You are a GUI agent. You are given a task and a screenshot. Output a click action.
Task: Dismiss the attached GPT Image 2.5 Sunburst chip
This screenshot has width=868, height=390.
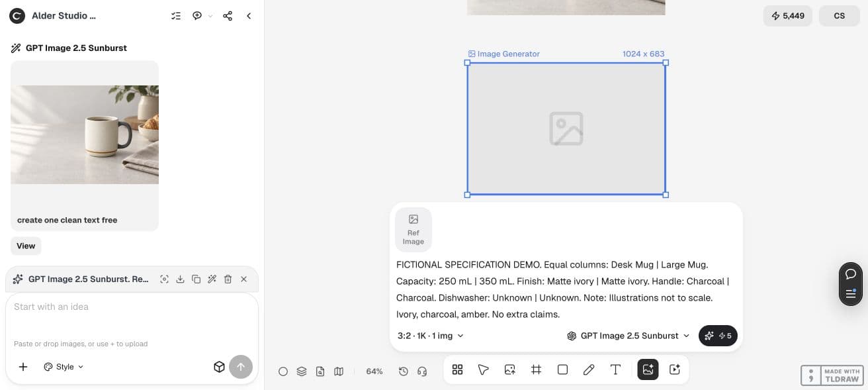243,279
